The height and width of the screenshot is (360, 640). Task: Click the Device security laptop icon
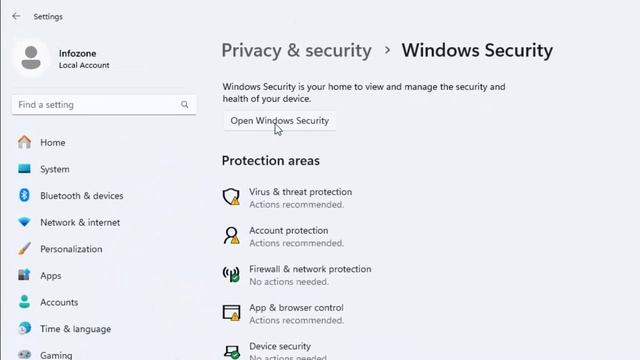coord(231,351)
